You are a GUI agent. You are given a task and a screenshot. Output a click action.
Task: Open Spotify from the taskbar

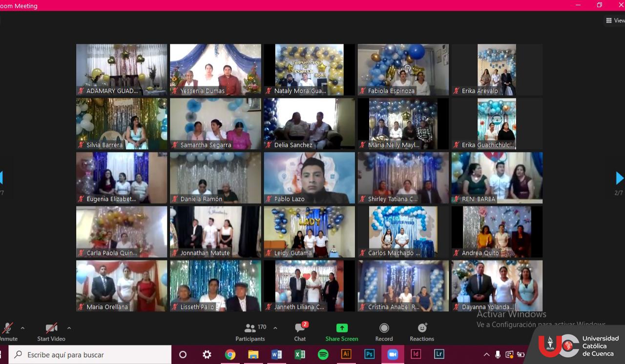[323, 355]
